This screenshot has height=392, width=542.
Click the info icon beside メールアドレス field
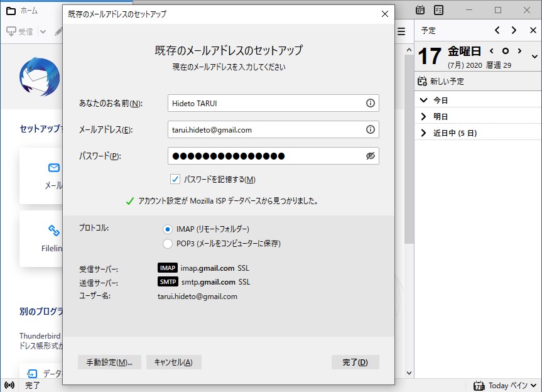click(x=371, y=129)
